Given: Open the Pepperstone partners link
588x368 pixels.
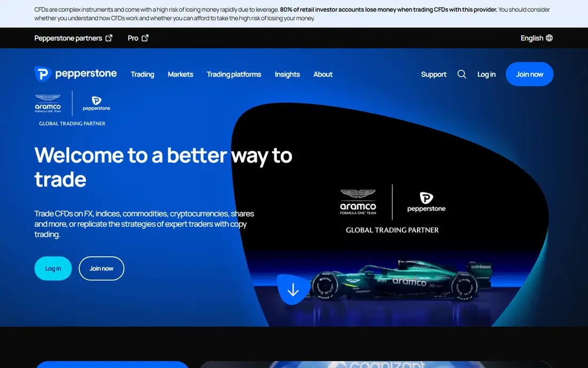Looking at the screenshot, I should [74, 38].
